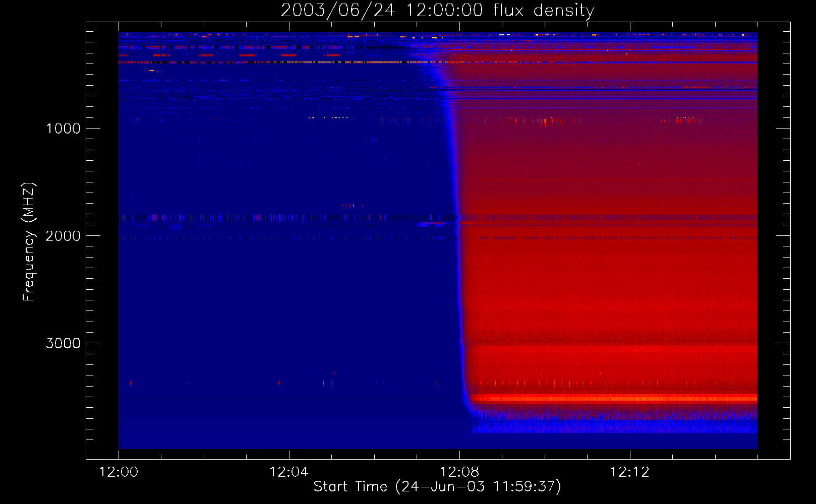Click the 'Frequency (MHZ)' axis title

(x=29, y=242)
